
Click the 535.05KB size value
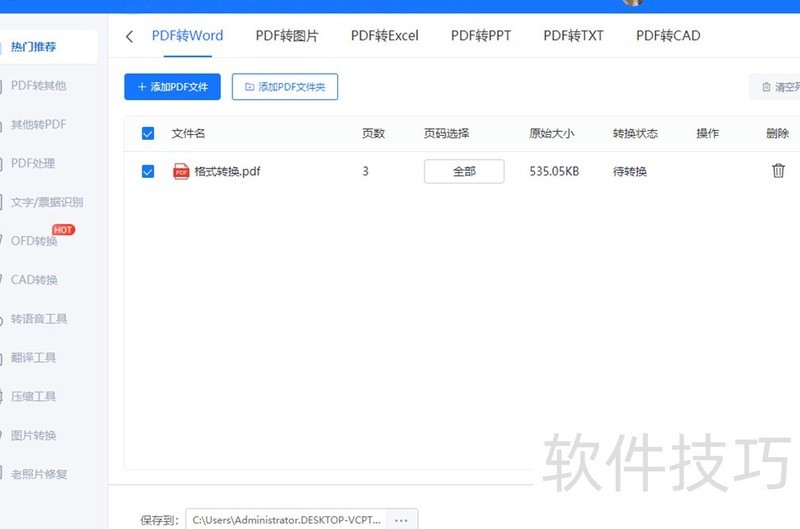pyautogui.click(x=554, y=171)
